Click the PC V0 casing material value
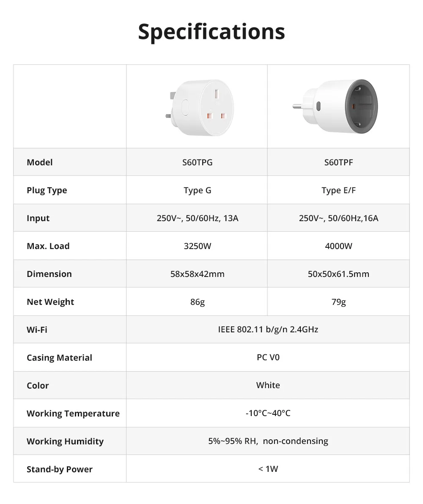This screenshot has width=423, height=504. click(268, 357)
